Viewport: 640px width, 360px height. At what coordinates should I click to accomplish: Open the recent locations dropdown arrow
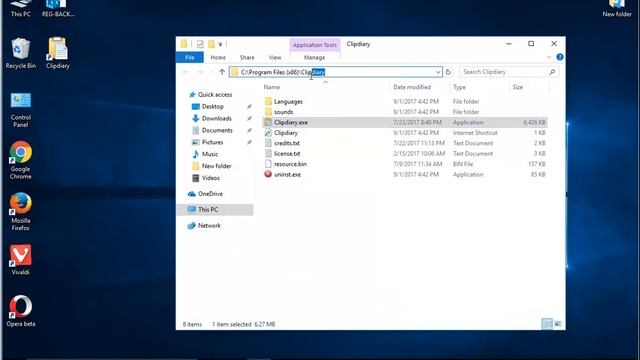[211, 72]
